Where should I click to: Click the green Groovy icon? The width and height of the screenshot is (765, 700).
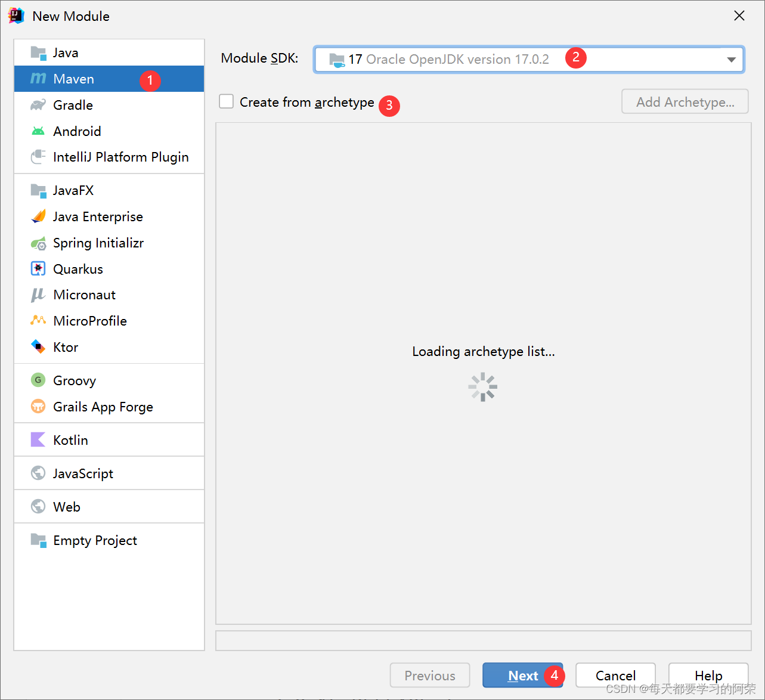38,380
